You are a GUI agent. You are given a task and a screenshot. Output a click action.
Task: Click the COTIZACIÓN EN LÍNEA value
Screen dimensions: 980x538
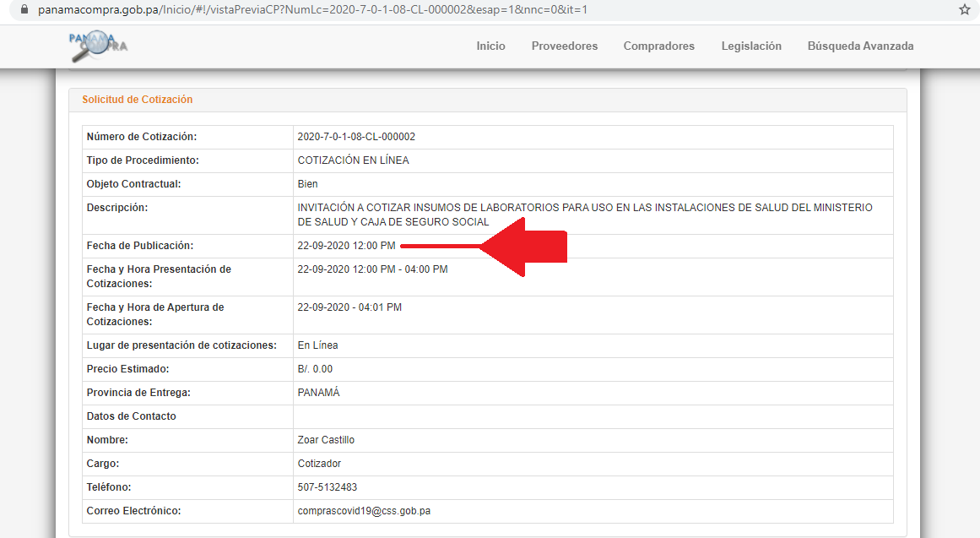pyautogui.click(x=353, y=160)
